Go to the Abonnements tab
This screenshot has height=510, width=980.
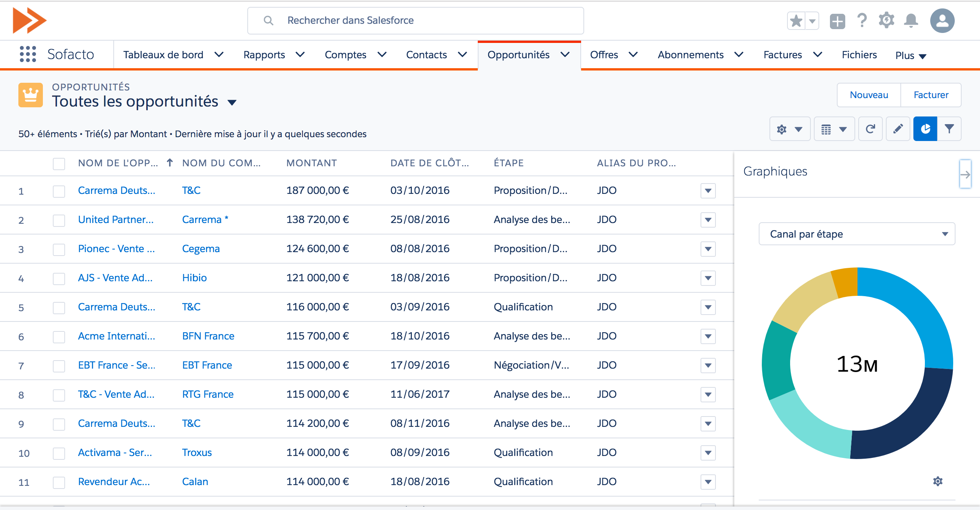click(x=691, y=55)
